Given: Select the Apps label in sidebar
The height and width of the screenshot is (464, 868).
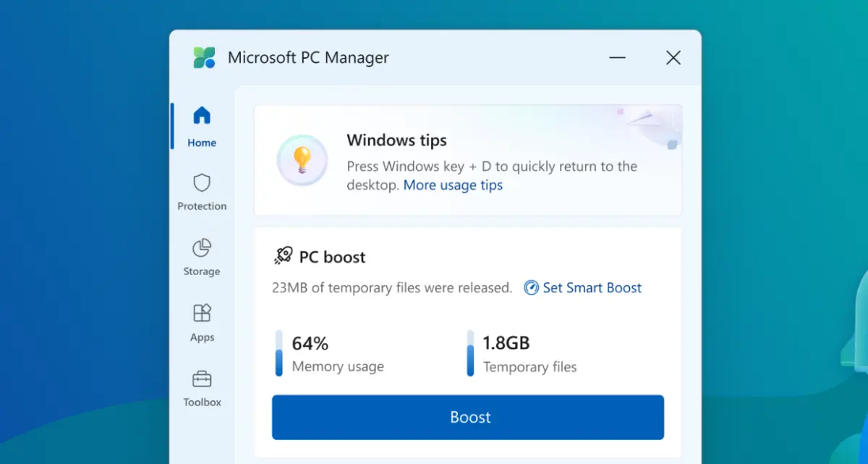Looking at the screenshot, I should [x=202, y=337].
